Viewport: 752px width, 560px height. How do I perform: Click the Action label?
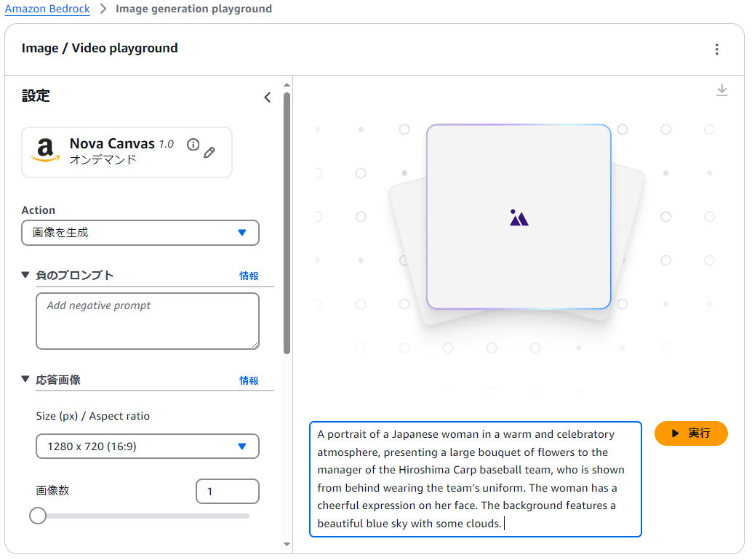[x=39, y=210]
